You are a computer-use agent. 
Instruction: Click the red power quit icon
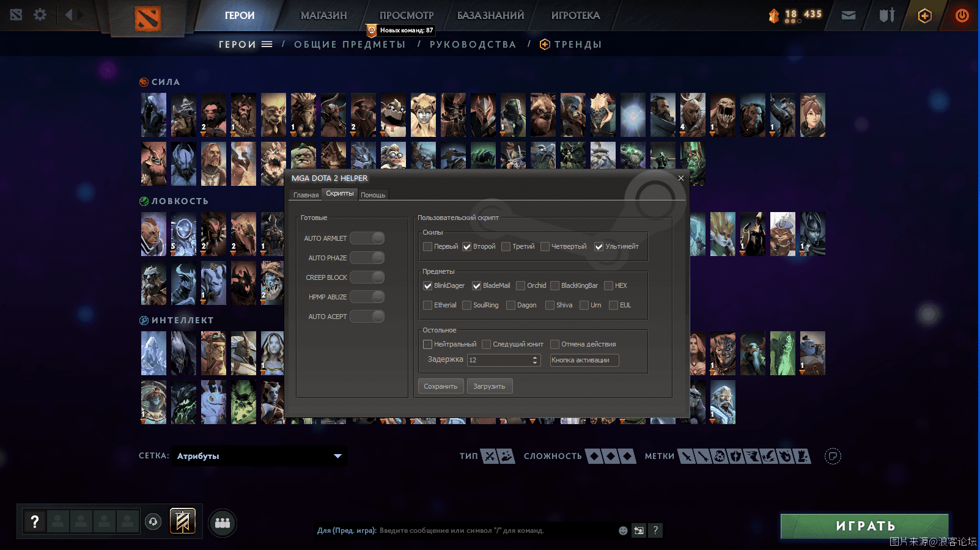tap(962, 16)
